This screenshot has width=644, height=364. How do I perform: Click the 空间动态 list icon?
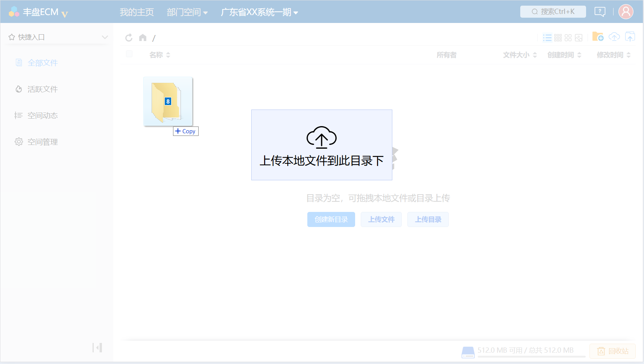click(x=19, y=115)
